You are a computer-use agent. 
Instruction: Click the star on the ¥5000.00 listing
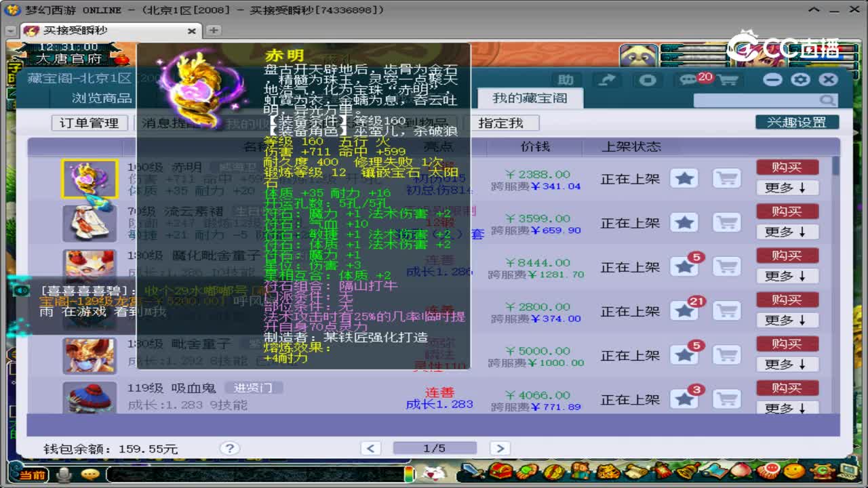pos(684,355)
